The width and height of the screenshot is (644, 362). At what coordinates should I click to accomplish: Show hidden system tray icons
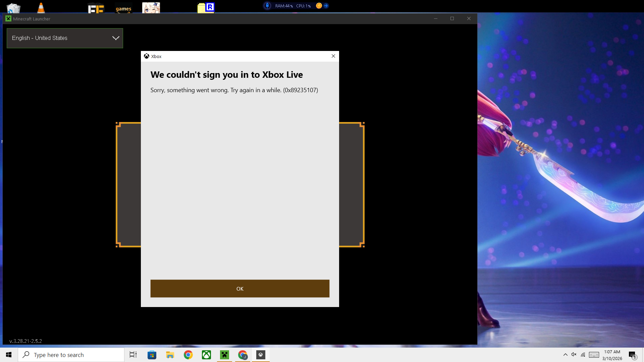(x=565, y=355)
